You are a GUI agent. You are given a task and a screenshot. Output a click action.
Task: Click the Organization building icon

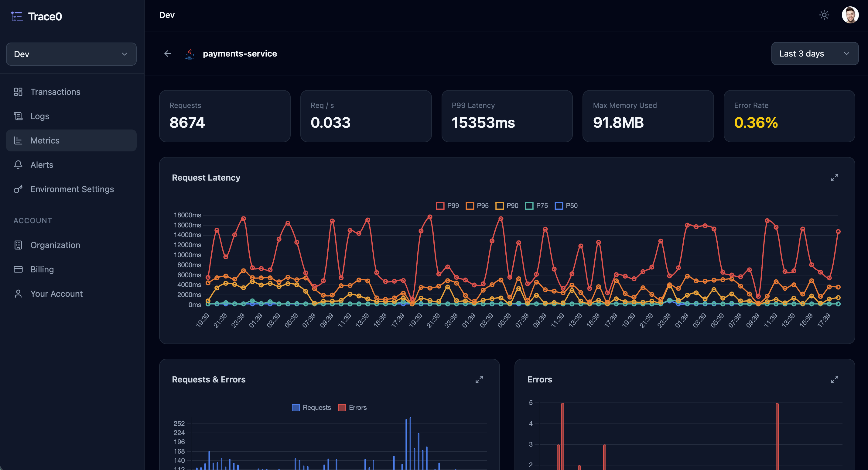coord(18,245)
